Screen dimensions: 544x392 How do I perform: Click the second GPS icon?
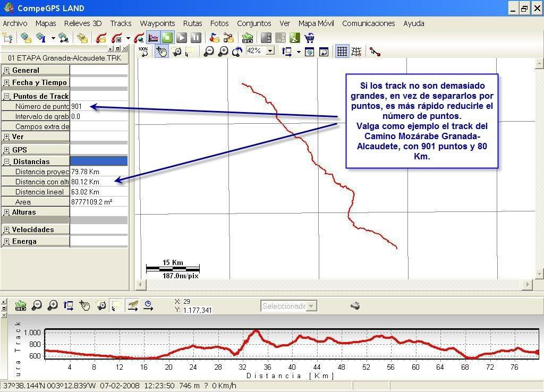pos(280,38)
